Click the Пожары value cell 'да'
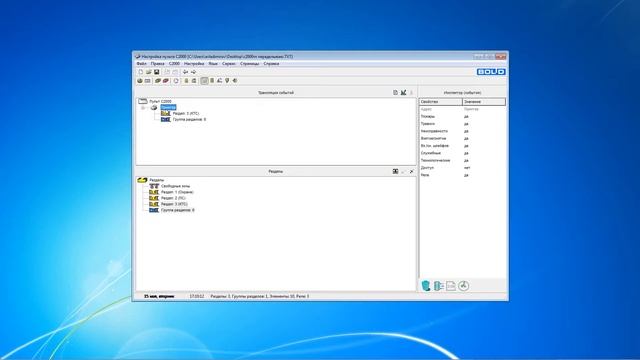This screenshot has height=360, width=640. [x=466, y=117]
